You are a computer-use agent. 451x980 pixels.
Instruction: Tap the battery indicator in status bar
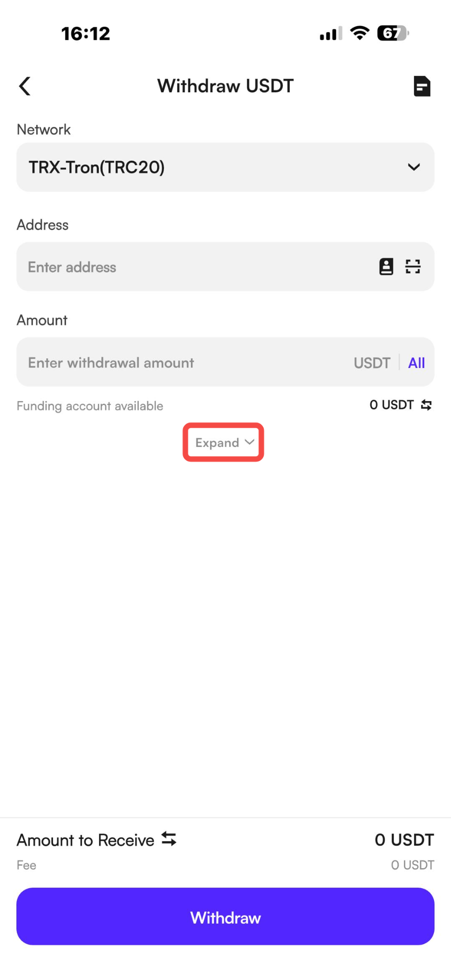[393, 33]
